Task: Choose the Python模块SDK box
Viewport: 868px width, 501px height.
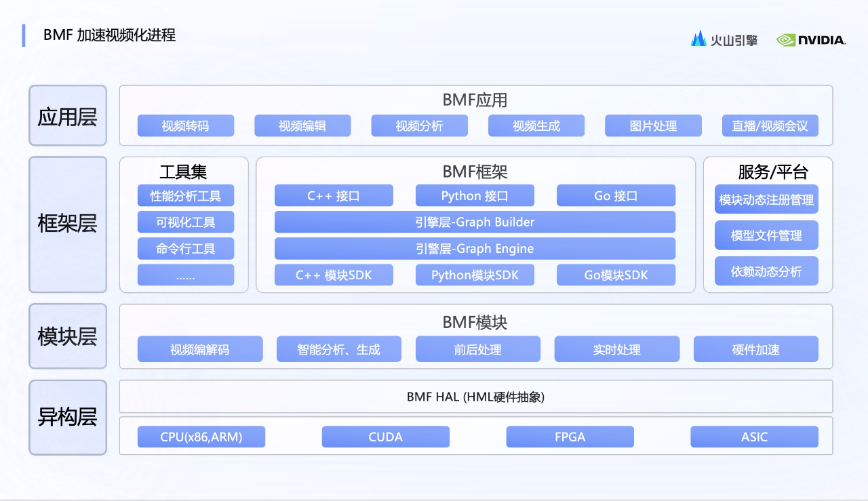Action: 475,275
